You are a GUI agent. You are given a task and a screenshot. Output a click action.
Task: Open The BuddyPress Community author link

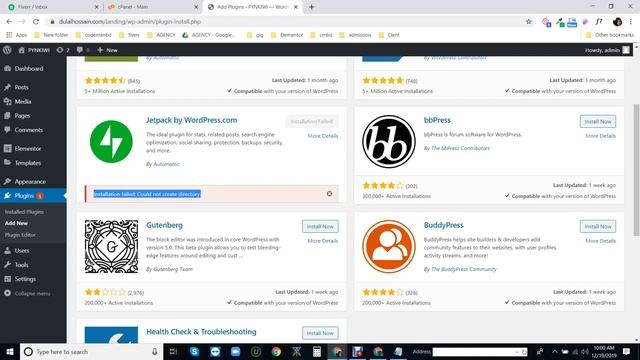(464, 269)
